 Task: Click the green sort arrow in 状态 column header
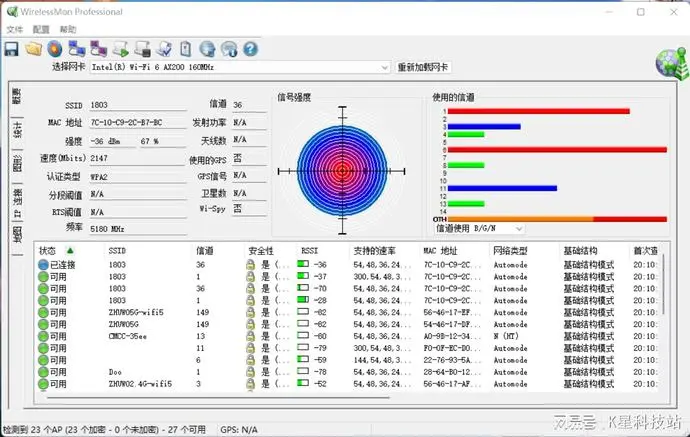pyautogui.click(x=70, y=250)
